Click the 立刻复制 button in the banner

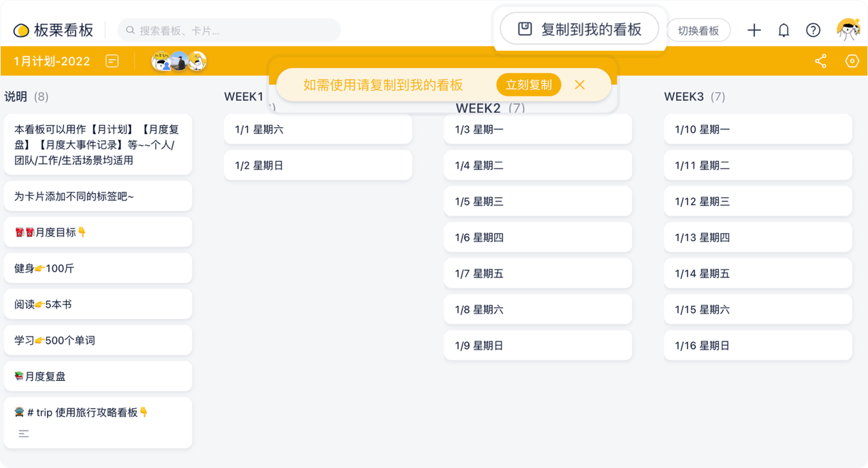coord(528,85)
